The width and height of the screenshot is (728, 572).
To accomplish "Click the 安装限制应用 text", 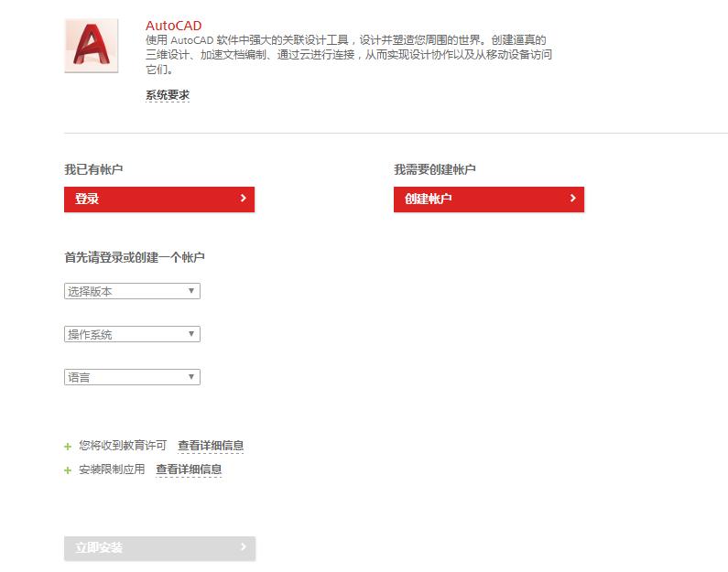I will click(112, 469).
